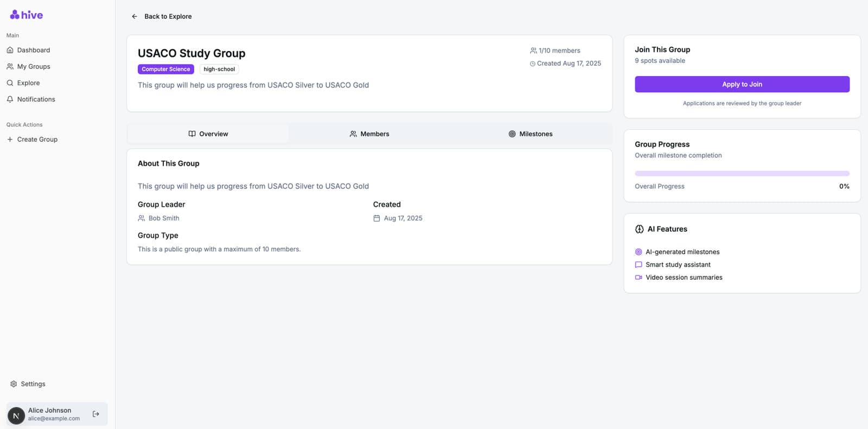Click the My Groups people icon
The width and height of the screenshot is (868, 429).
pos(10,66)
